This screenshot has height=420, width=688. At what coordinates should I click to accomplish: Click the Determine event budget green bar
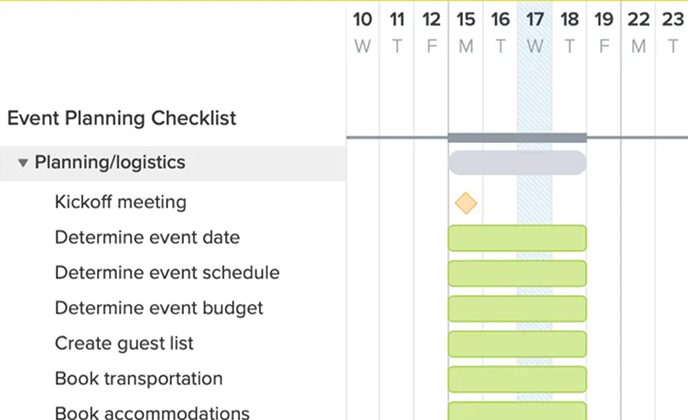pos(517,308)
